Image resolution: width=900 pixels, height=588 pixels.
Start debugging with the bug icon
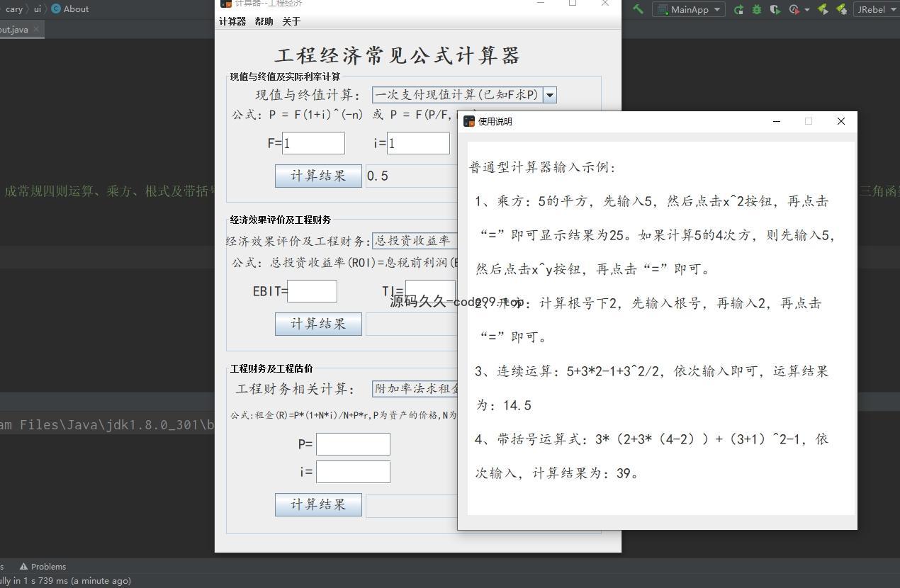pyautogui.click(x=757, y=9)
